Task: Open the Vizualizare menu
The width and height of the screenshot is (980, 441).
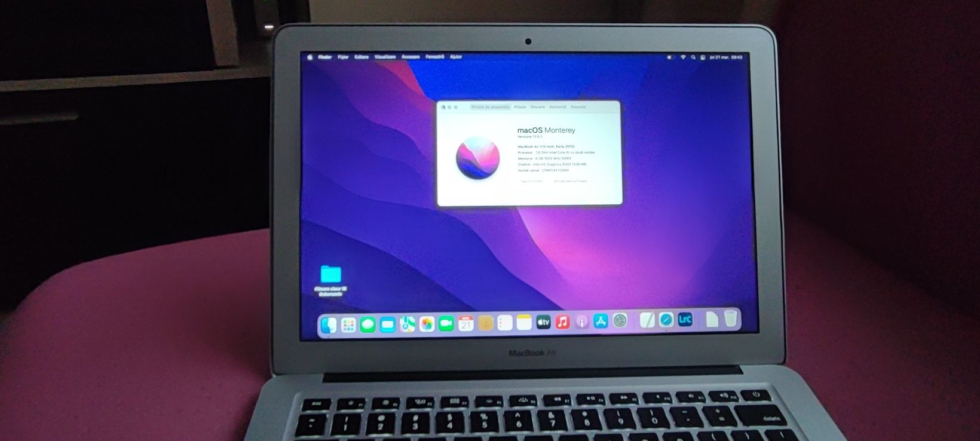Action: (x=385, y=57)
